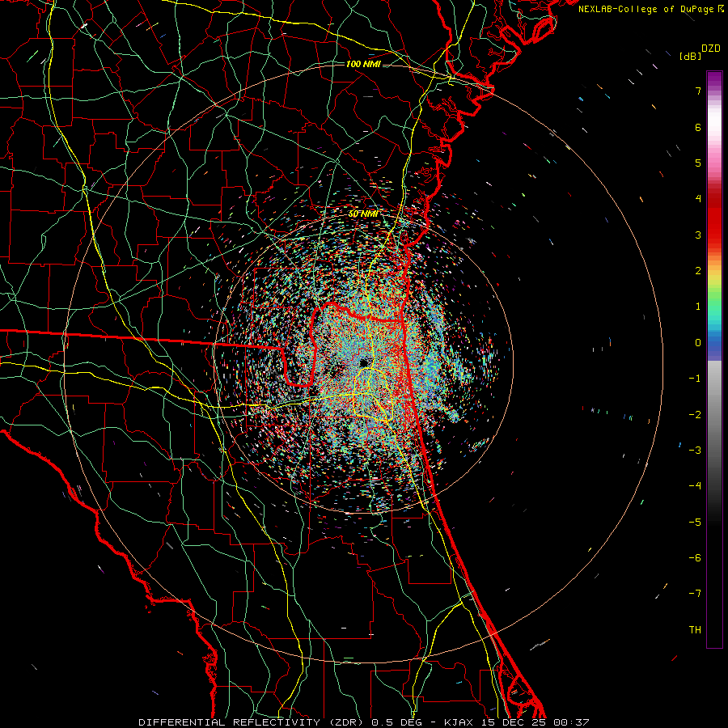Click the "-2" value on the color scale
Screen dimensions: 728x728
[x=695, y=415]
